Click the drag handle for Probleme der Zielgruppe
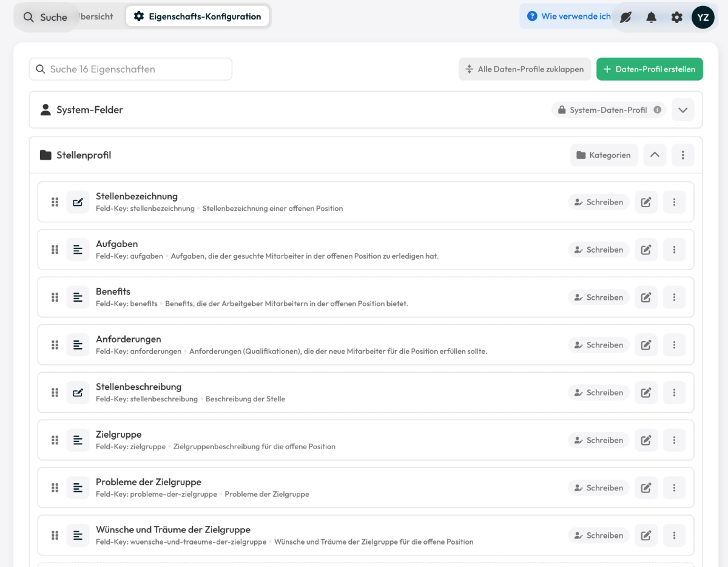Image resolution: width=728 pixels, height=567 pixels. point(55,487)
